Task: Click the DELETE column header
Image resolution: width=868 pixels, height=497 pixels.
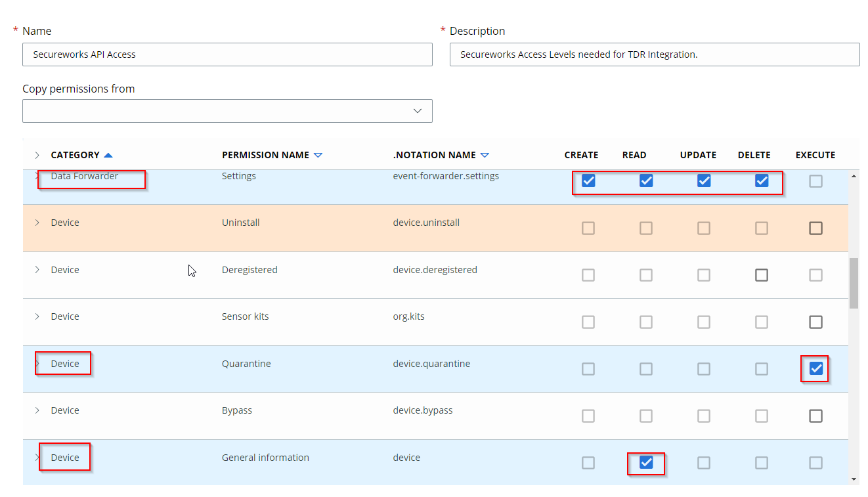Action: 754,156
